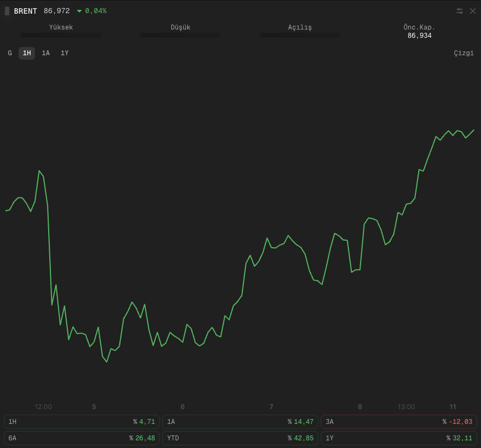Click the YTD % 42,85 performance box
This screenshot has width=481, height=448.
(x=240, y=438)
